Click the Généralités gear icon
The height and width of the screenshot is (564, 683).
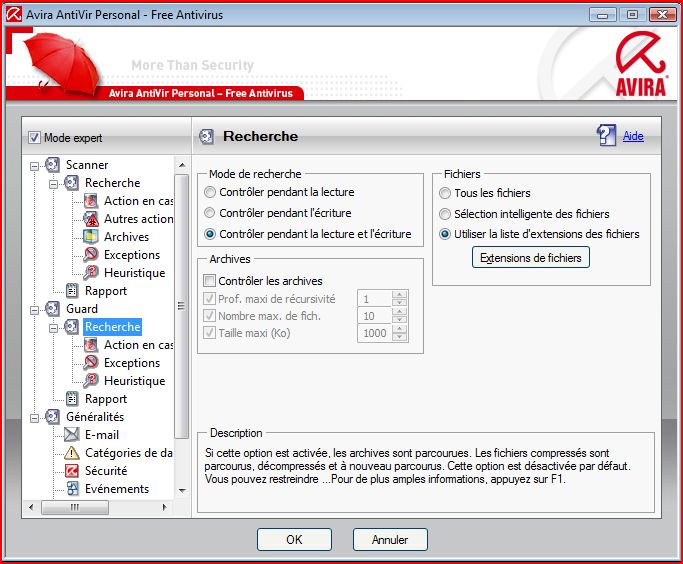tap(52, 417)
